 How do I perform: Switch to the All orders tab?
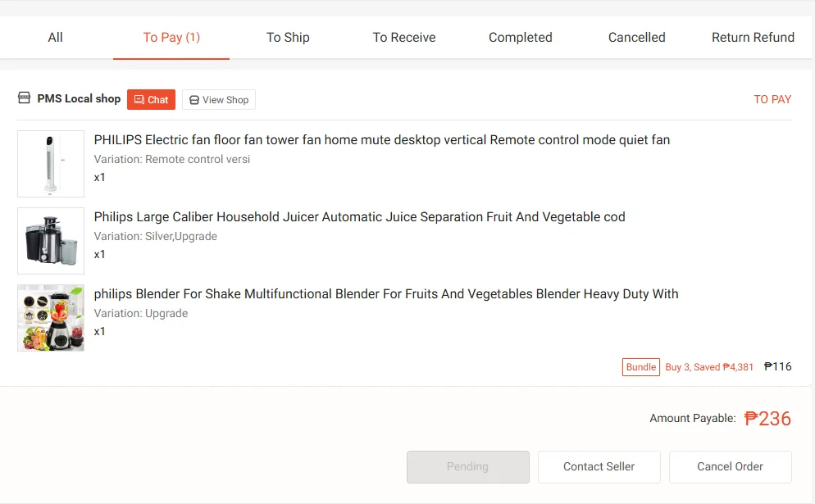[55, 38]
